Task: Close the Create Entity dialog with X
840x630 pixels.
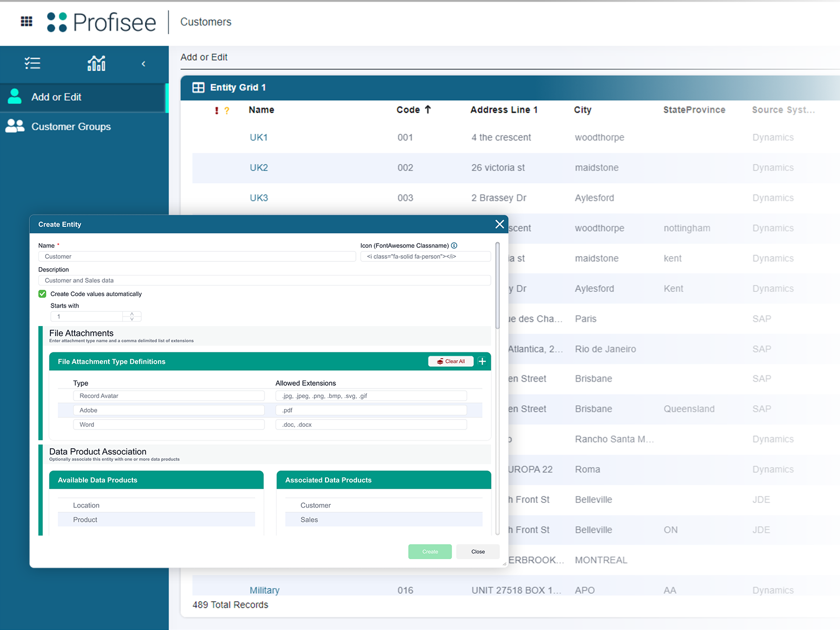Action: [x=499, y=224]
